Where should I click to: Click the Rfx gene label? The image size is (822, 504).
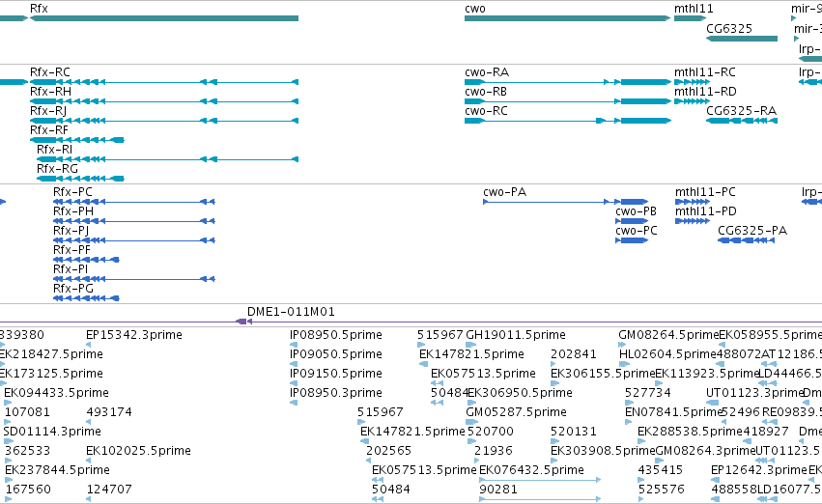[39, 9]
